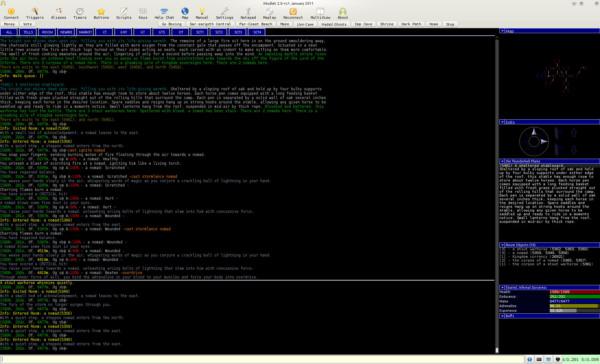Open Settings with the wrench icon
Image resolution: width=600 pixels, height=364 pixels.
tap(224, 14)
